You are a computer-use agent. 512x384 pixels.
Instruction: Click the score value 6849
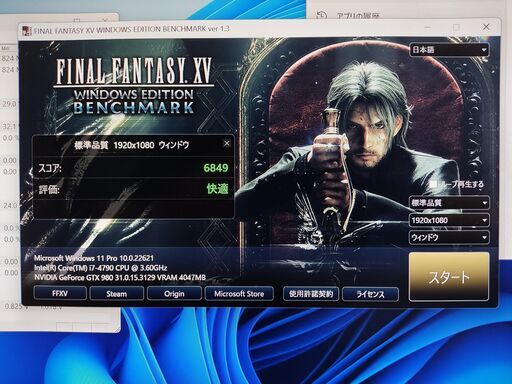click(216, 168)
